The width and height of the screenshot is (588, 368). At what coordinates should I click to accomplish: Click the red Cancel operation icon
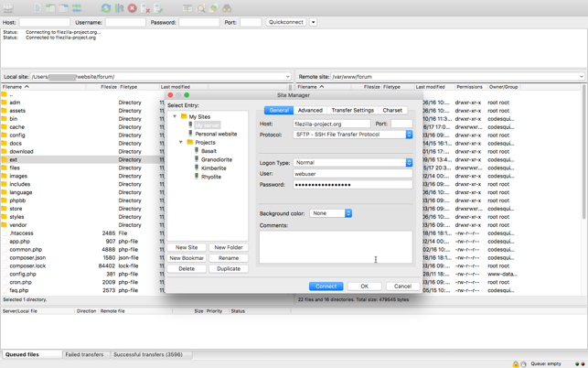coord(132,8)
